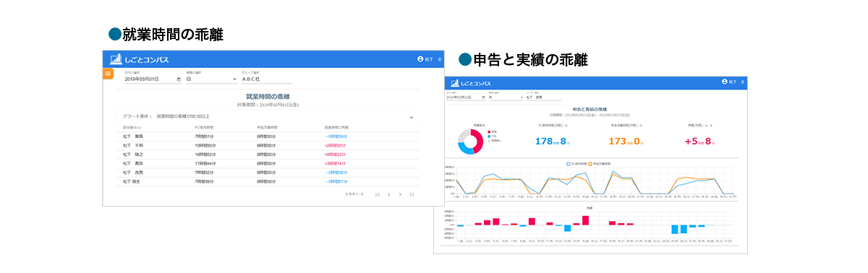868x273 pixels.
Task: Click the 10時間50分 PC usage value
Action: point(206,145)
